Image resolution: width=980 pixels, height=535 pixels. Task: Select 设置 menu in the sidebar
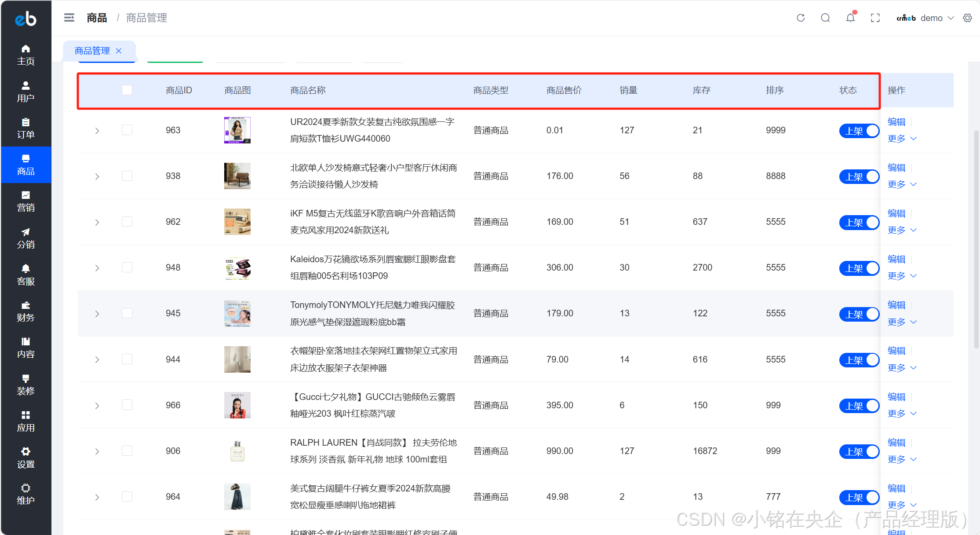[x=26, y=458]
